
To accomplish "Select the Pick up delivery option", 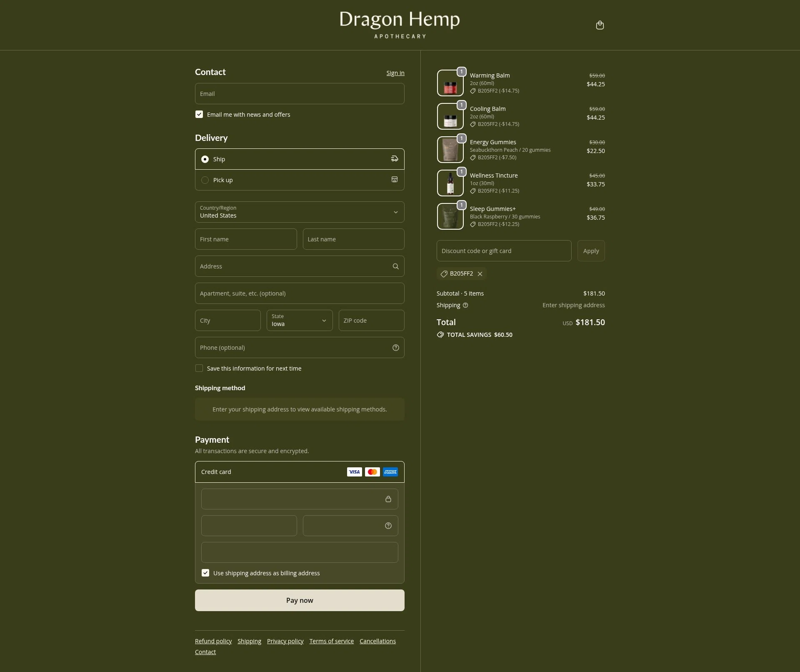I will [x=205, y=180].
